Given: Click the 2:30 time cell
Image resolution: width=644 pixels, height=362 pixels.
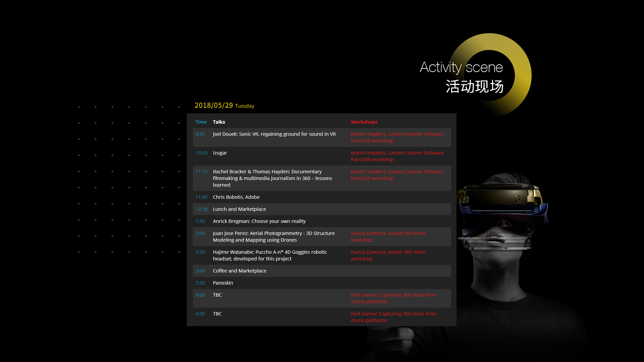Looking at the screenshot, I should (200, 252).
